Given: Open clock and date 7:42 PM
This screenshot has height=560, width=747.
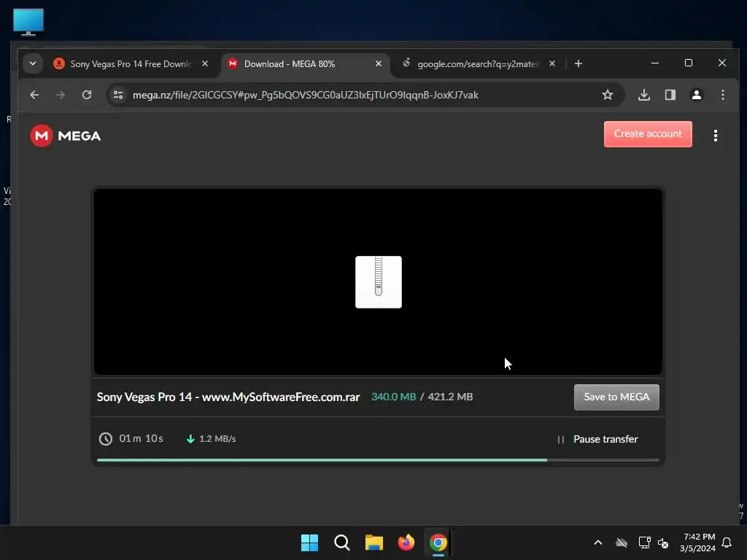Looking at the screenshot, I should (x=697, y=542).
